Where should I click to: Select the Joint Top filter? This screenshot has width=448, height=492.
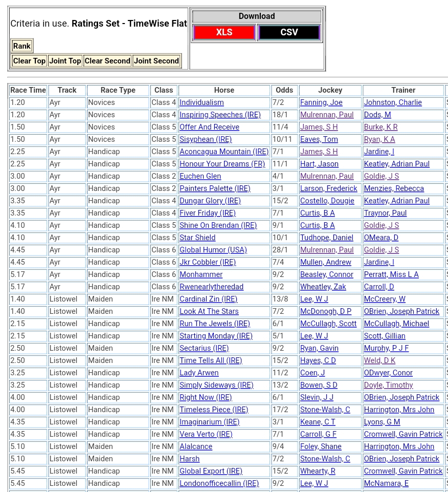tap(65, 61)
